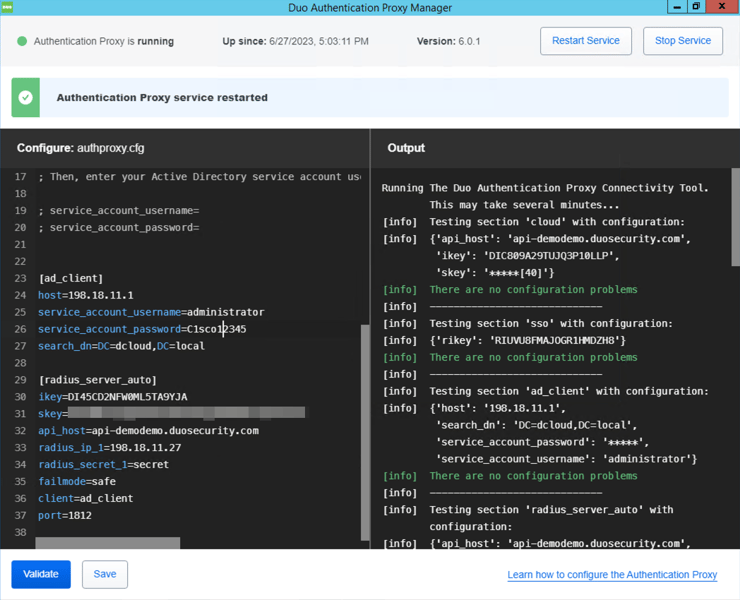
Task: Click the Restart Service button
Action: coord(586,41)
